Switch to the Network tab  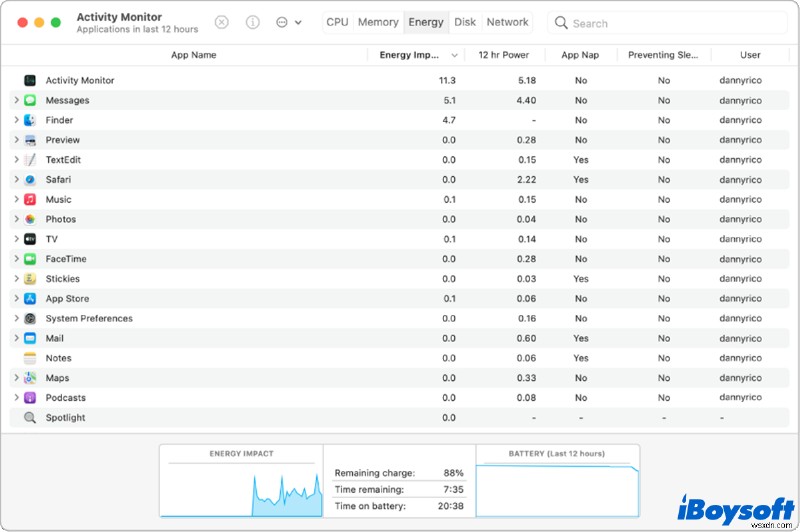[x=507, y=22]
